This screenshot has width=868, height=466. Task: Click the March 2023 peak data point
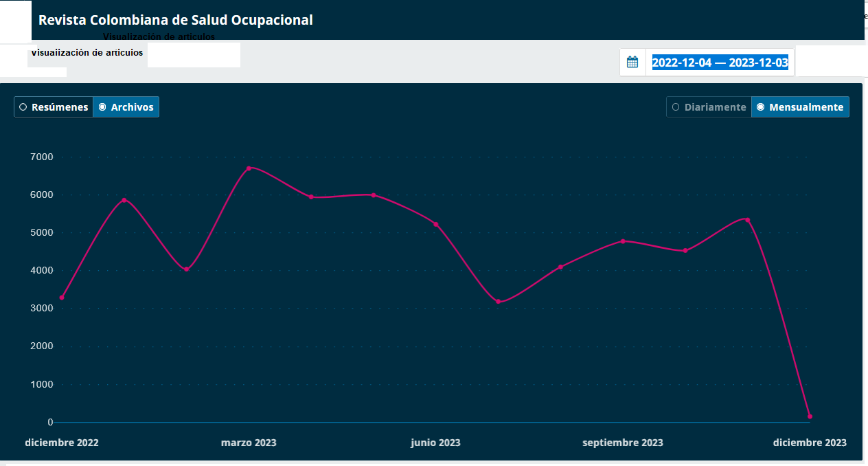(249, 168)
